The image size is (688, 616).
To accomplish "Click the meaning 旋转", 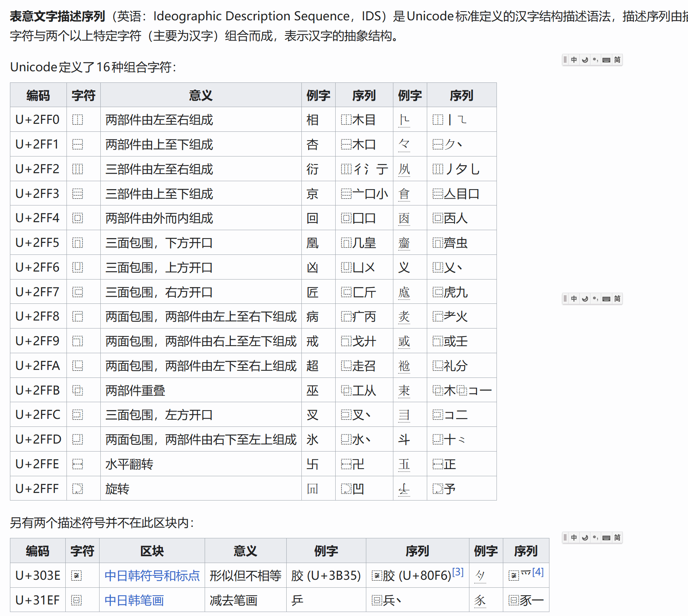I will pyautogui.click(x=117, y=489).
